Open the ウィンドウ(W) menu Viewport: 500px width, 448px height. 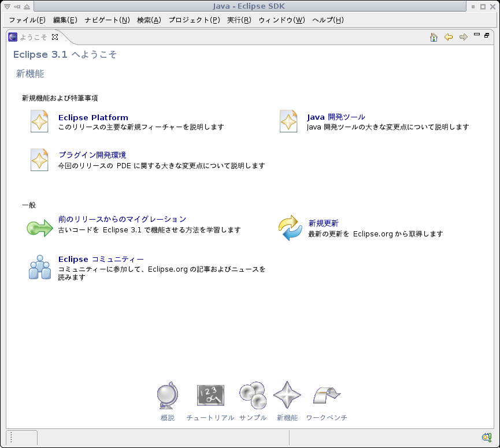pos(282,20)
